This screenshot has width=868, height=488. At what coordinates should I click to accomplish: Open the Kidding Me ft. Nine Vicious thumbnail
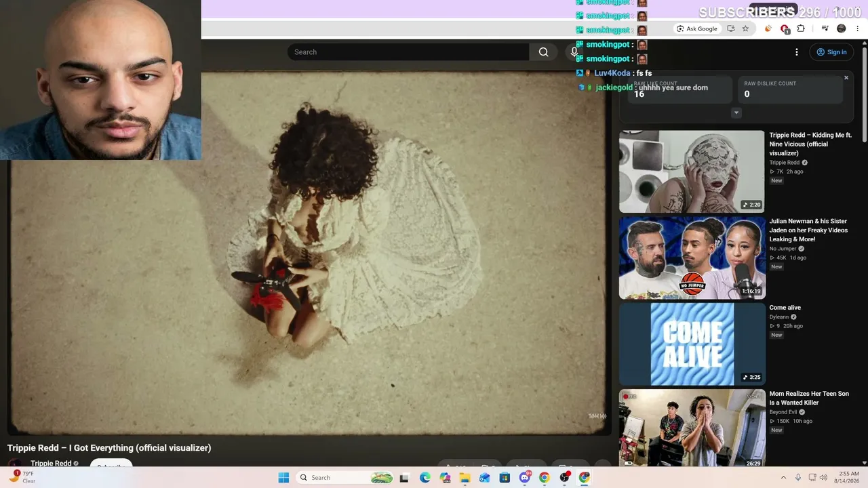point(692,171)
